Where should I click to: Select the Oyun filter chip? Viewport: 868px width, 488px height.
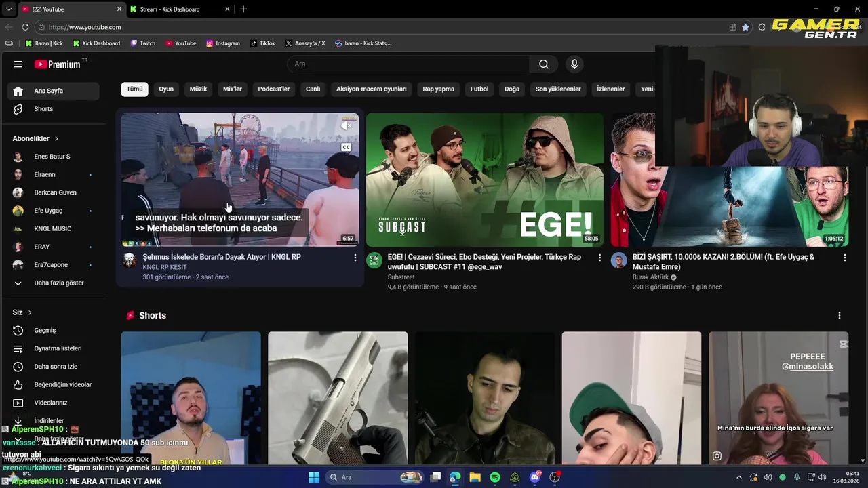coord(166,89)
